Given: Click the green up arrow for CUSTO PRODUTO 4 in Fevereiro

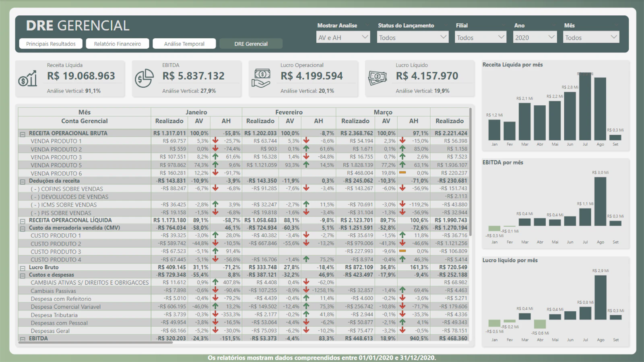Looking at the screenshot, I should [306, 259].
